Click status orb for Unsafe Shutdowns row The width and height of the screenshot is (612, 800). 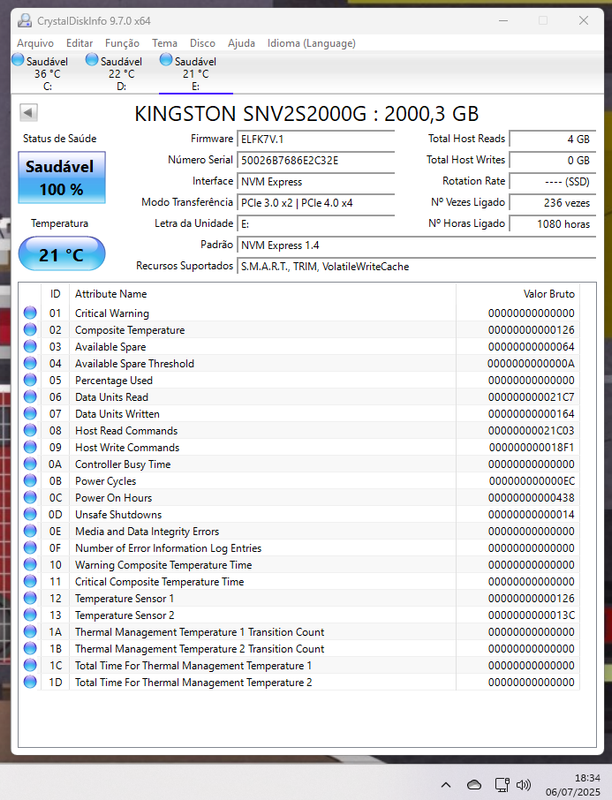tap(30, 514)
